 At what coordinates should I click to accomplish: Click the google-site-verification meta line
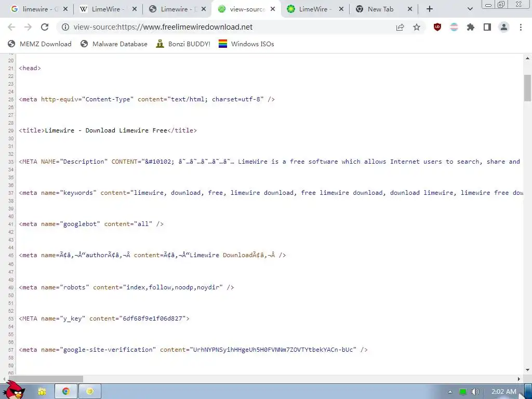[193, 350]
